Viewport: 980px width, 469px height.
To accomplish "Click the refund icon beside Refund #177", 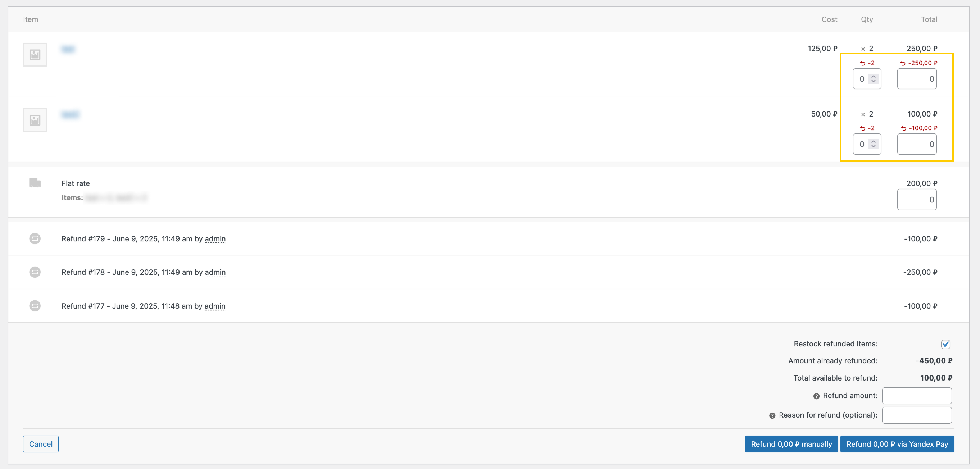I will (35, 306).
